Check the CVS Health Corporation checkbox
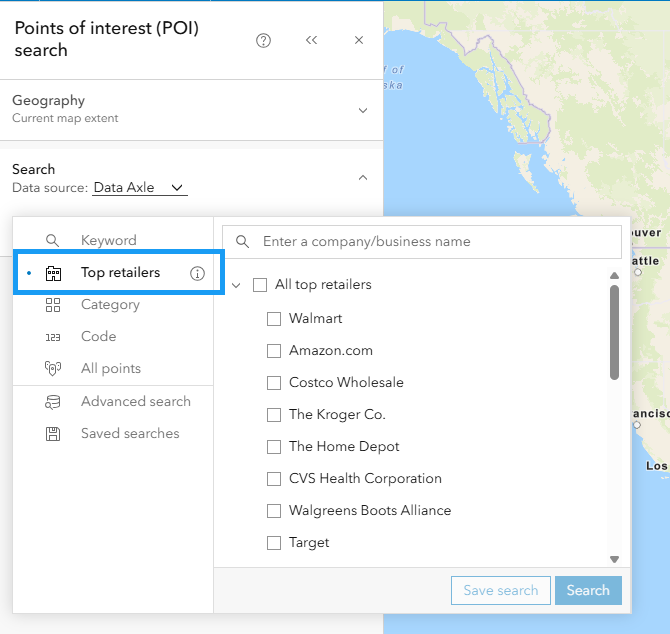 pyautogui.click(x=274, y=479)
